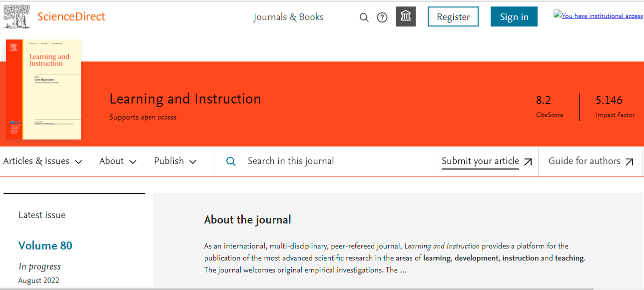The width and height of the screenshot is (644, 290).
Task: Expand the Articles & Issues dropdown
Action: tap(43, 161)
